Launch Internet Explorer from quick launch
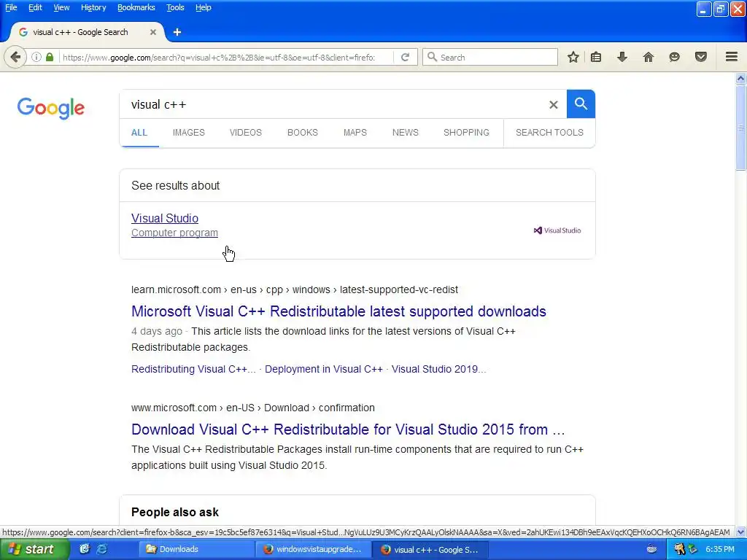The height and width of the screenshot is (560, 747). 101,549
